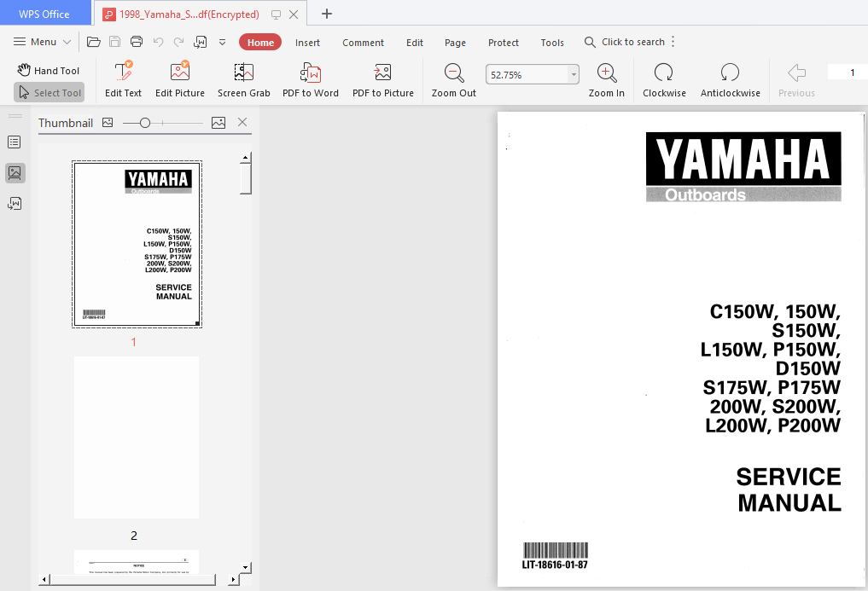
Task: Toggle the Thumbnail sidebar panel icon
Action: pos(15,172)
